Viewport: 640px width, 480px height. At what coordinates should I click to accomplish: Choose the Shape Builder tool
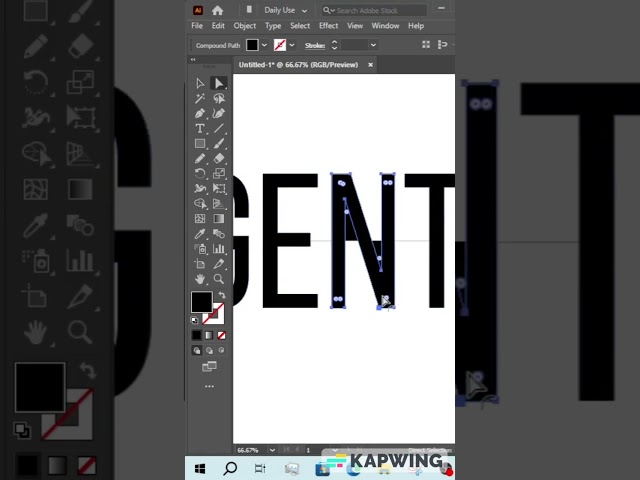coord(200,204)
